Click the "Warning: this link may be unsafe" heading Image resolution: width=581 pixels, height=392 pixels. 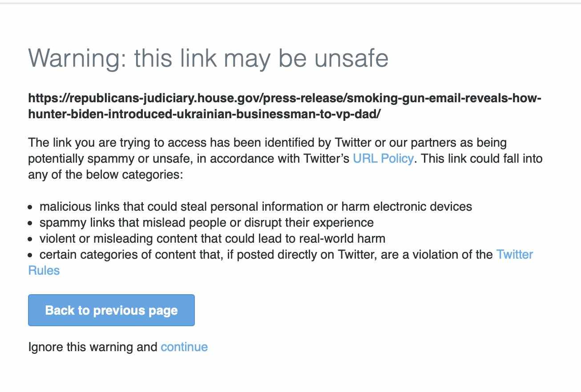(208, 58)
